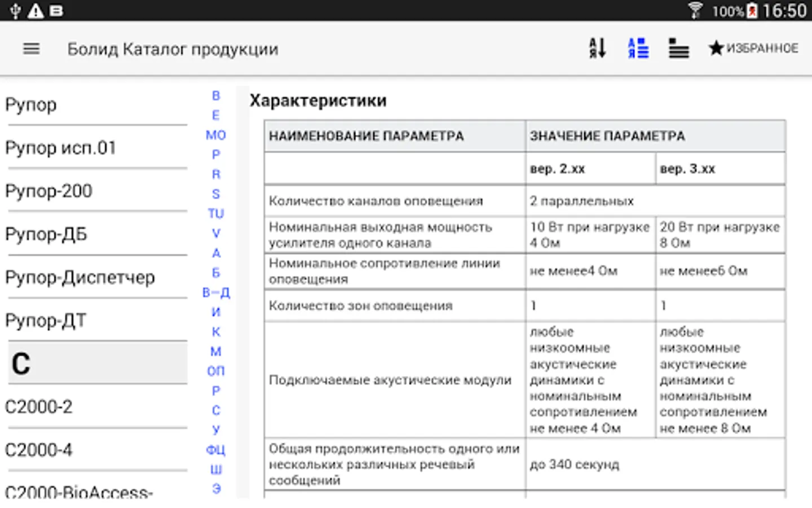The width and height of the screenshot is (812, 508).
Task: Jump to index letter К
Action: coord(216,331)
